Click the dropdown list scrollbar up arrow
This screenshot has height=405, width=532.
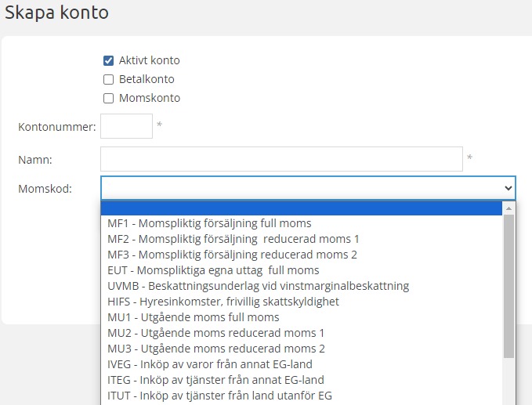point(508,209)
